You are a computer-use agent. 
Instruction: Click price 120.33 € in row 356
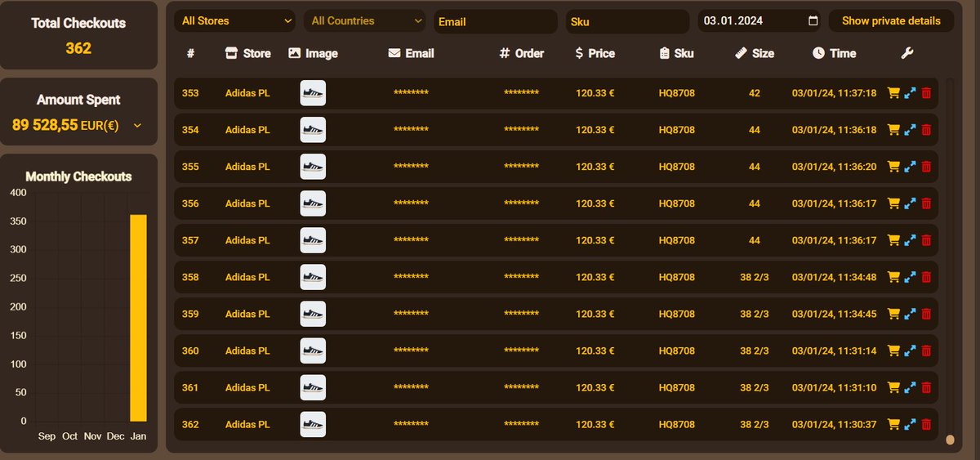click(595, 203)
